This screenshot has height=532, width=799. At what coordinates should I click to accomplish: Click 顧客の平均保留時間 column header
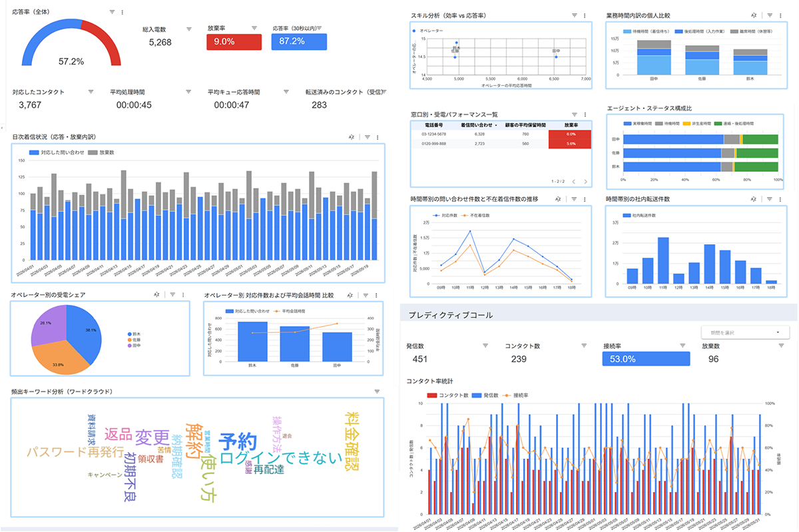(525, 125)
